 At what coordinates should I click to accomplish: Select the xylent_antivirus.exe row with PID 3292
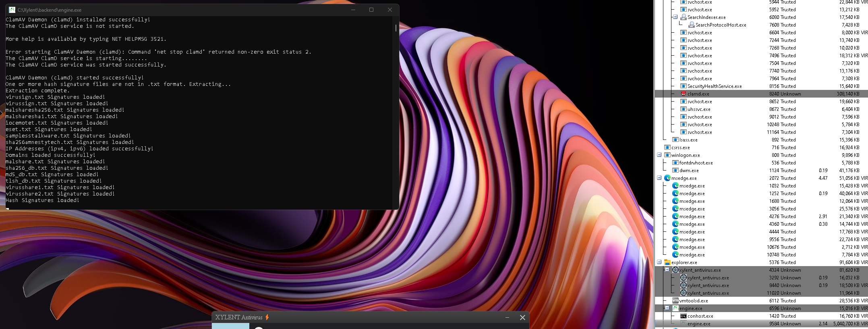(x=761, y=277)
